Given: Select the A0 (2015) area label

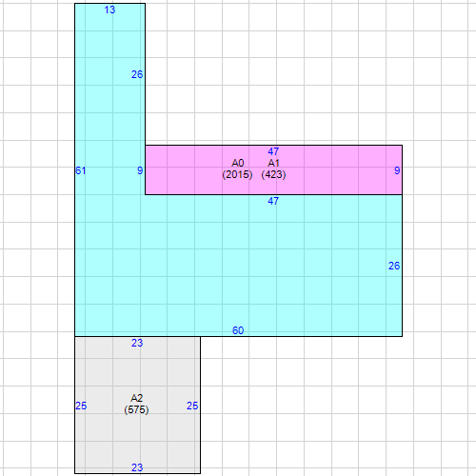Looking at the screenshot, I should click(x=237, y=169).
